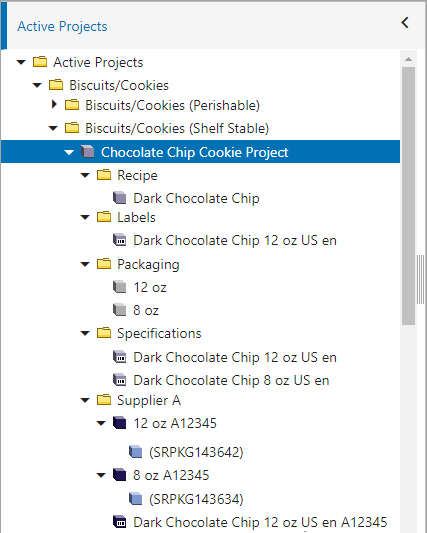Click the dark cube icon for 12 oz A12345
The height and width of the screenshot is (533, 427).
pos(120,423)
